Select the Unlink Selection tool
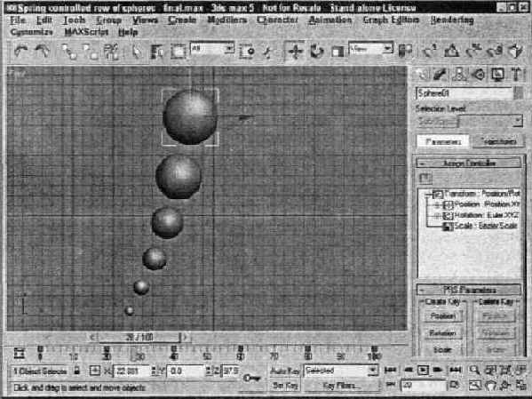This screenshot has width=532, height=399. tap(91, 52)
